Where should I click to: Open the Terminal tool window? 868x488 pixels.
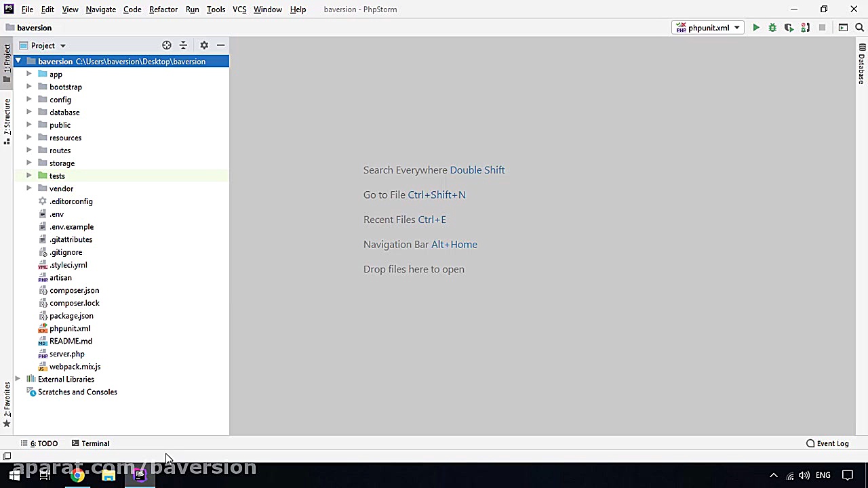tap(91, 443)
